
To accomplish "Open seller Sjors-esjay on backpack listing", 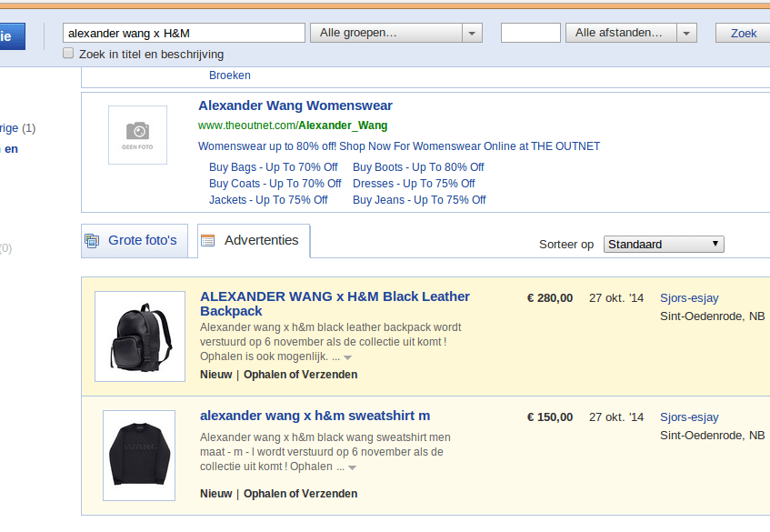I will 689,298.
